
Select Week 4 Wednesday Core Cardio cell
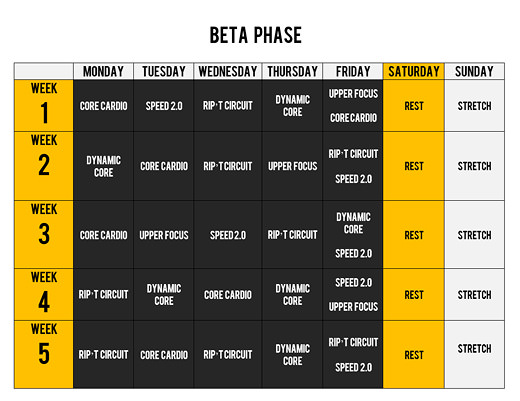228,295
